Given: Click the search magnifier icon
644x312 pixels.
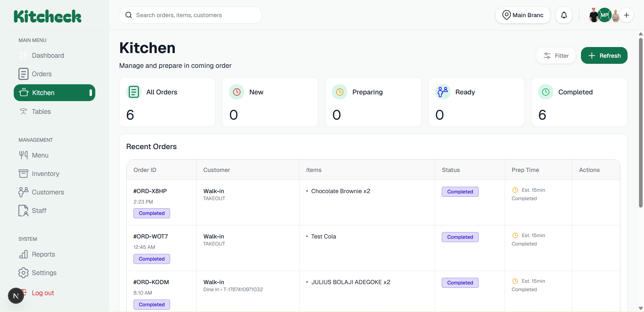Looking at the screenshot, I should click(128, 15).
